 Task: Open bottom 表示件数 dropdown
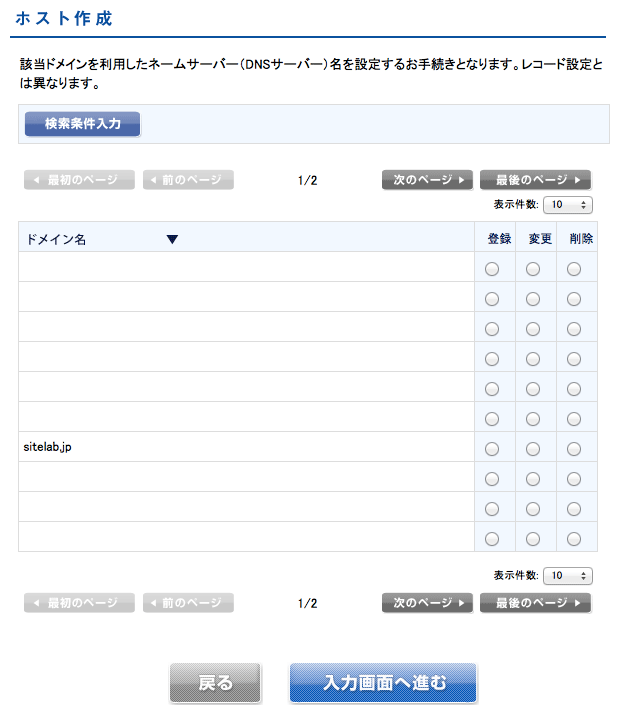pos(568,576)
